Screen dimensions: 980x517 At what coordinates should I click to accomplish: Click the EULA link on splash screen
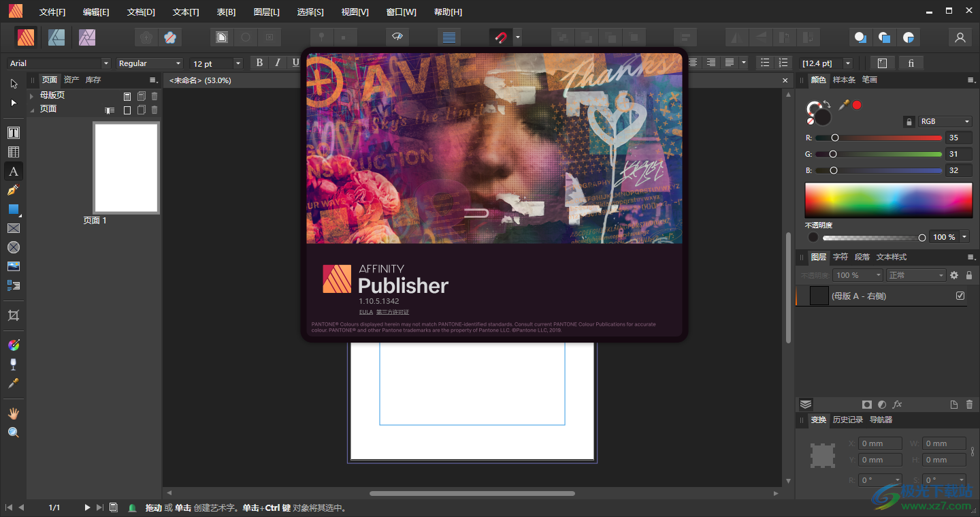[x=366, y=311]
